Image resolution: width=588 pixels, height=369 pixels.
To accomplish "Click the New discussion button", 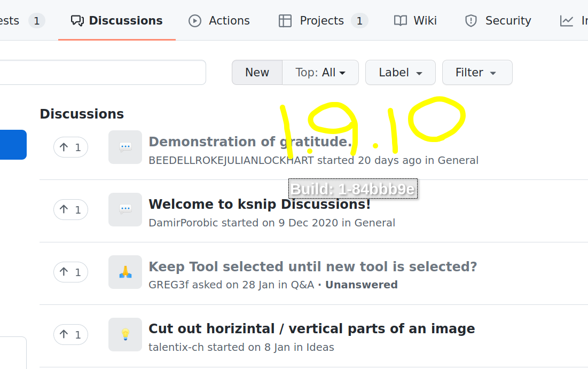I will [257, 72].
